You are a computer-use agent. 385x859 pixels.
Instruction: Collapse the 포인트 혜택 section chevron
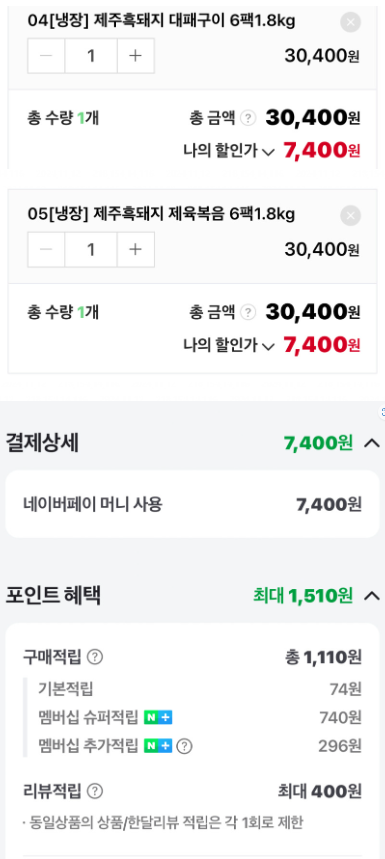click(x=372, y=595)
